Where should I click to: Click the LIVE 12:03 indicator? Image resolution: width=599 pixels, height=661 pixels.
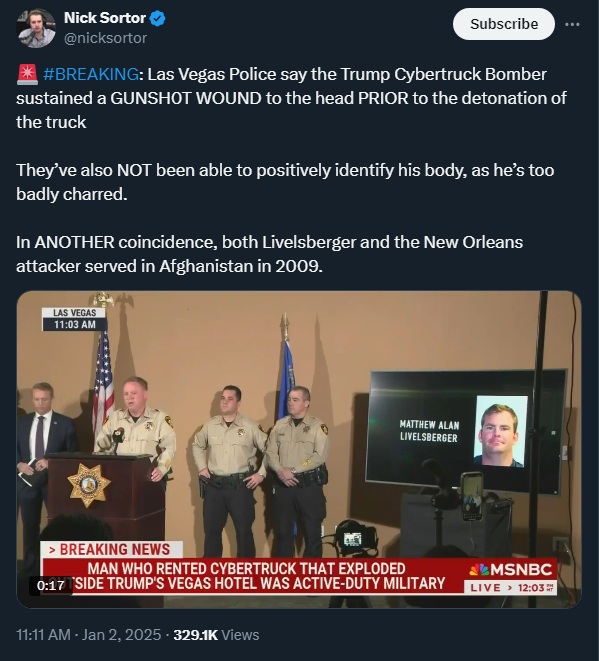pyautogui.click(x=510, y=587)
